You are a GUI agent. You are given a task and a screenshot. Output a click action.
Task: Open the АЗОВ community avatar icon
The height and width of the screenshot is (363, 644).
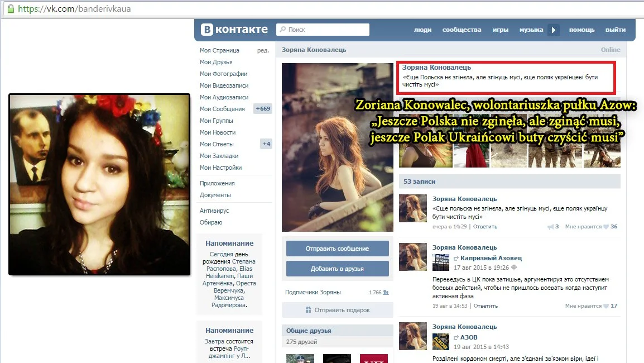tap(441, 341)
